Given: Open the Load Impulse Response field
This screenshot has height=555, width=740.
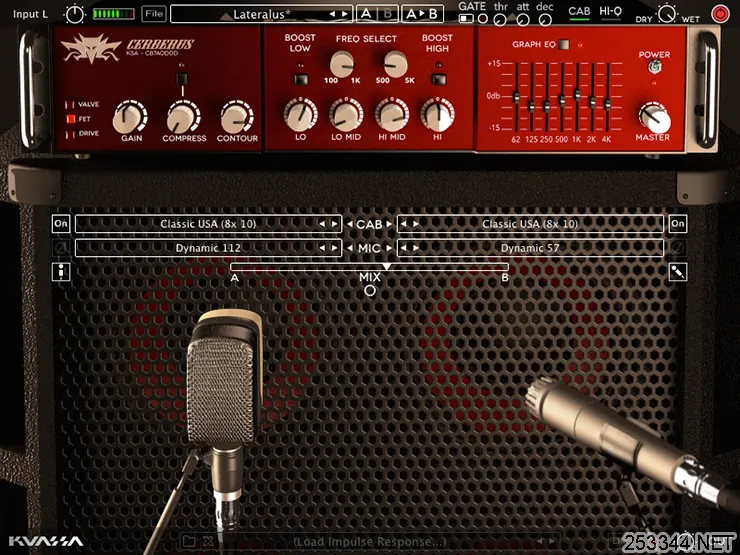Looking at the screenshot, I should (x=369, y=541).
